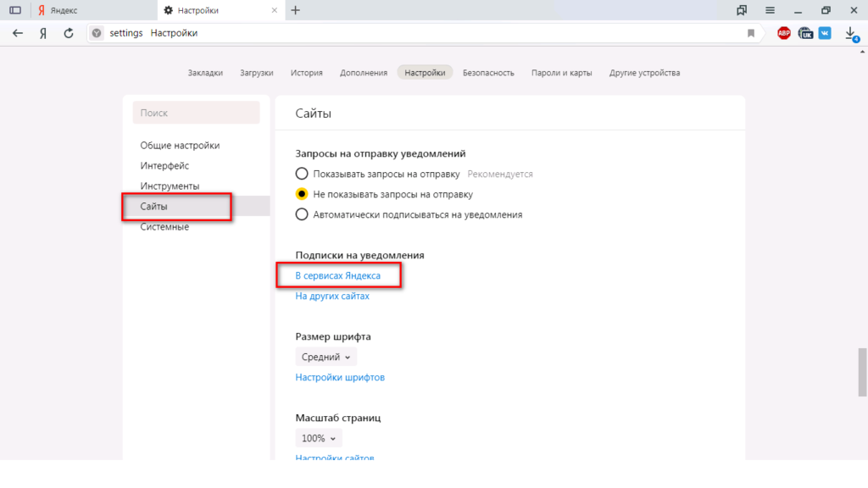The image size is (868, 488).
Task: Select 'Не показывать запросы на отправку' radio button
Action: click(302, 194)
